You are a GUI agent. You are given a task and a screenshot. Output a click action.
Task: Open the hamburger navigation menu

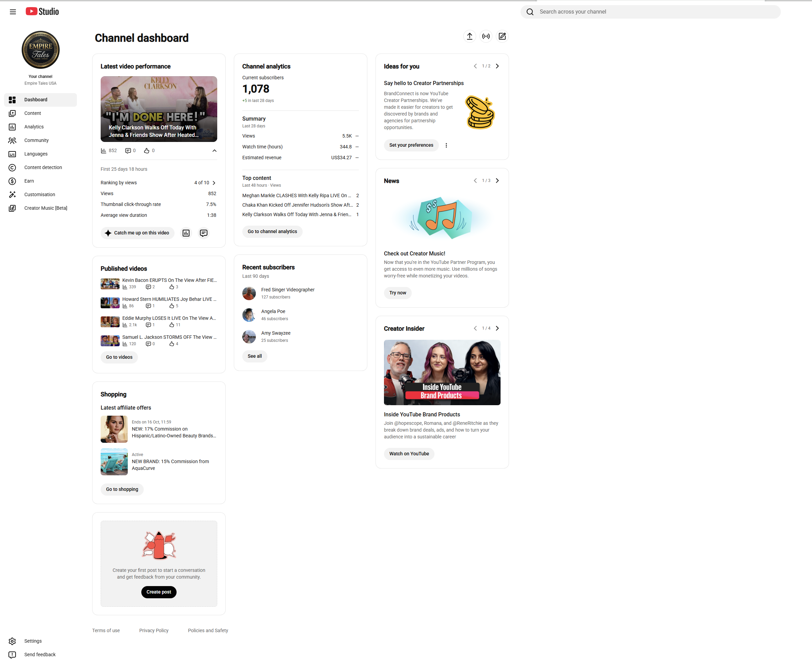click(13, 12)
